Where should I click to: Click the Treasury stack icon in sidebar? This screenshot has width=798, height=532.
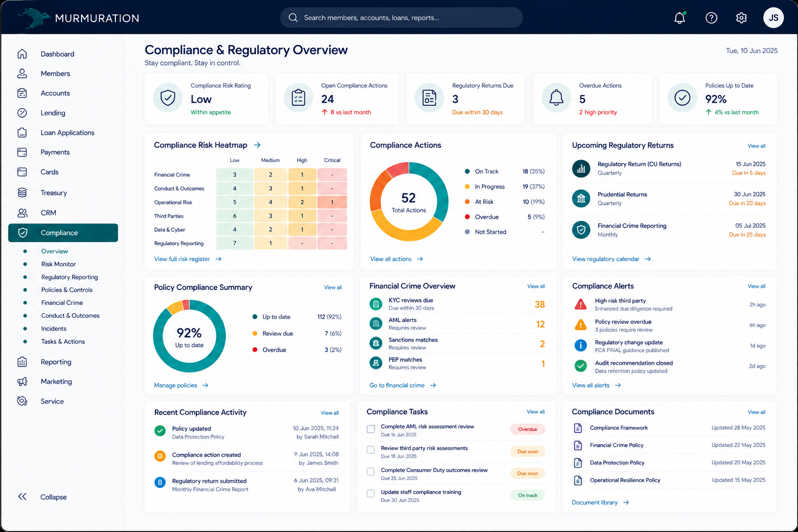[22, 193]
